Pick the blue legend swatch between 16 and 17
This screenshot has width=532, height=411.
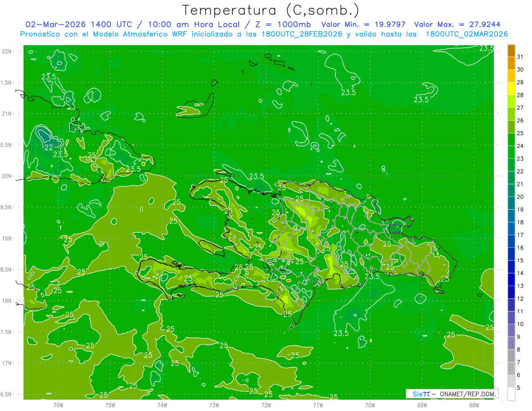click(x=511, y=241)
